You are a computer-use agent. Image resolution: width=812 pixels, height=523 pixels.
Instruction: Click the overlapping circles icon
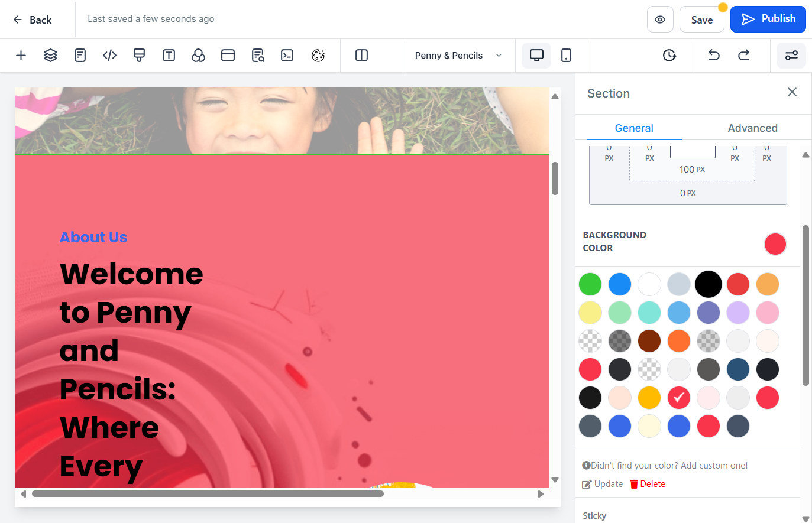tap(198, 56)
